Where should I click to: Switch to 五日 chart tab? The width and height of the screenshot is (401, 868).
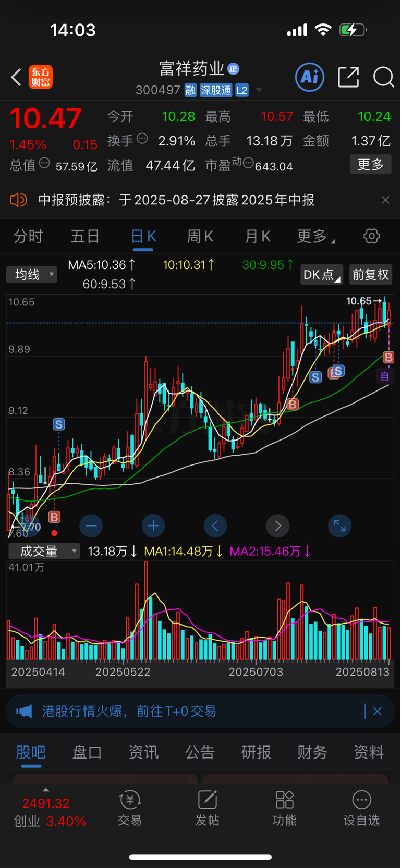[x=85, y=236]
